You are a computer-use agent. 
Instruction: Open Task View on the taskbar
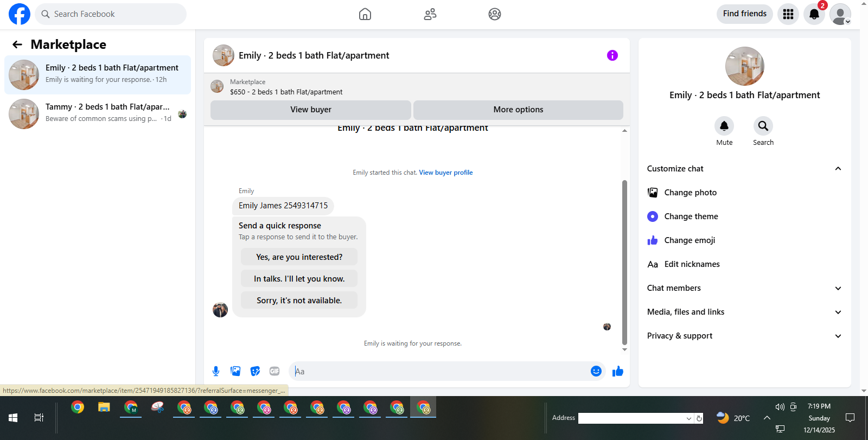tap(39, 418)
